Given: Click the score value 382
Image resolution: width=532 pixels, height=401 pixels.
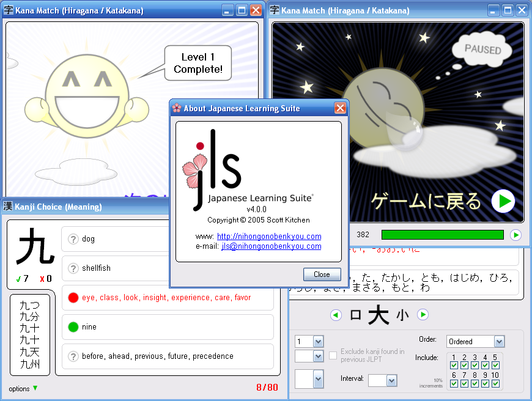Looking at the screenshot, I should click(363, 234).
